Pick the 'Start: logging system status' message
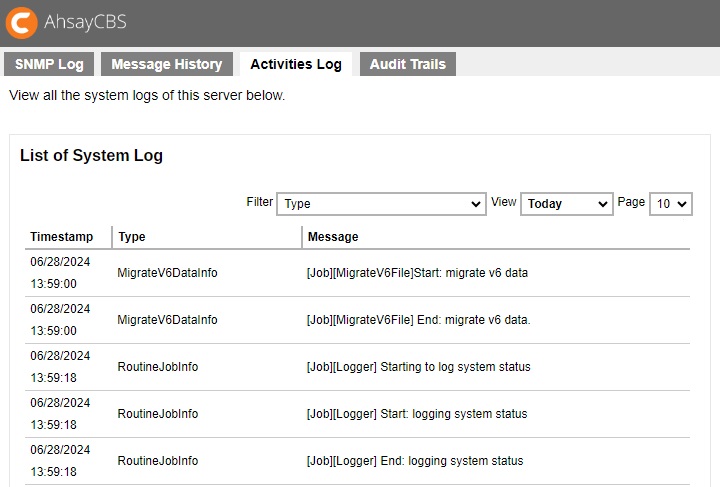The image size is (720, 487). click(416, 414)
